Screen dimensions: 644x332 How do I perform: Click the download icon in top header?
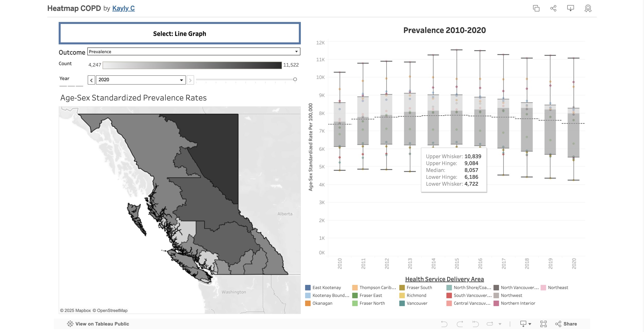570,8
